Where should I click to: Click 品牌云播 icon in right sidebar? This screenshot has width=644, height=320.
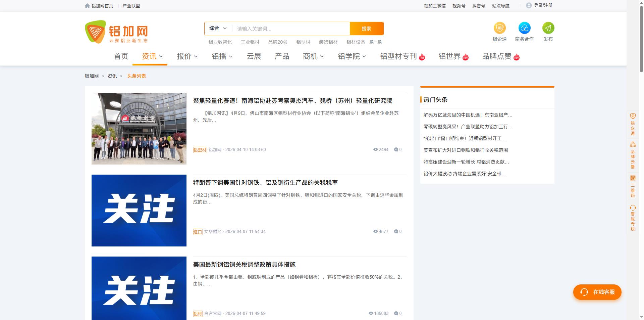tap(633, 145)
